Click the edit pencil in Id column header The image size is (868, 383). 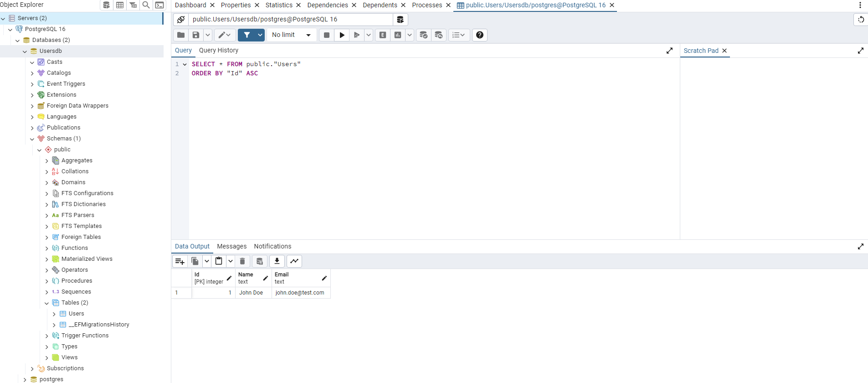pos(229,278)
